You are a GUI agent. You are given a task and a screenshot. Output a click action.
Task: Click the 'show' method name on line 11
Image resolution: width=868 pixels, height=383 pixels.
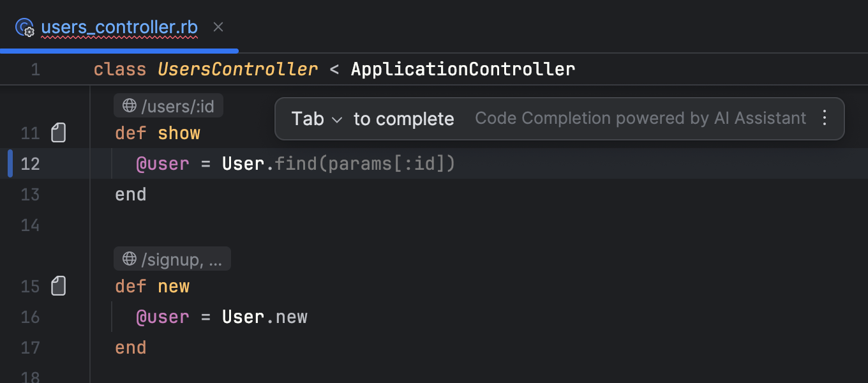(179, 133)
